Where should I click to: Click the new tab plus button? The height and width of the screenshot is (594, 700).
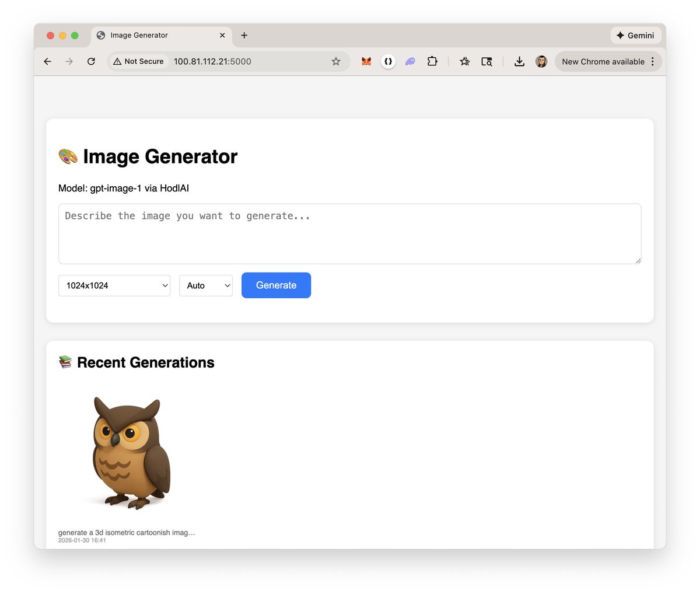tap(244, 35)
